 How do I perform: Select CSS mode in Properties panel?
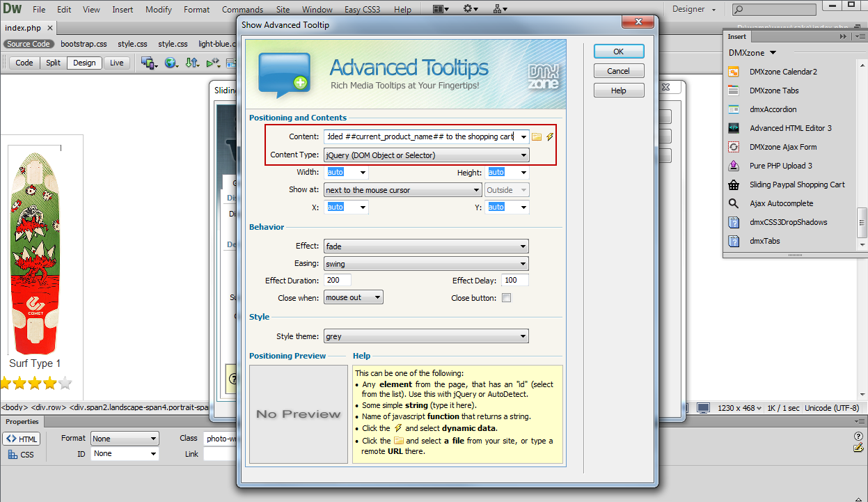[x=22, y=455]
